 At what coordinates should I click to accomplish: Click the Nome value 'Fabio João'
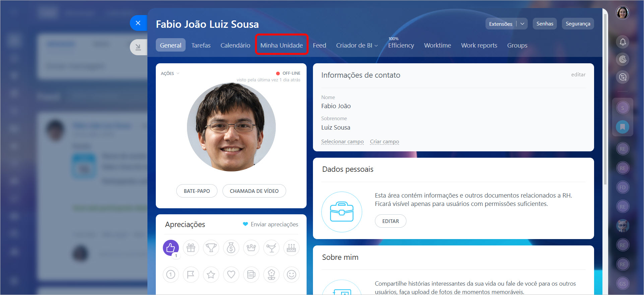(x=336, y=106)
